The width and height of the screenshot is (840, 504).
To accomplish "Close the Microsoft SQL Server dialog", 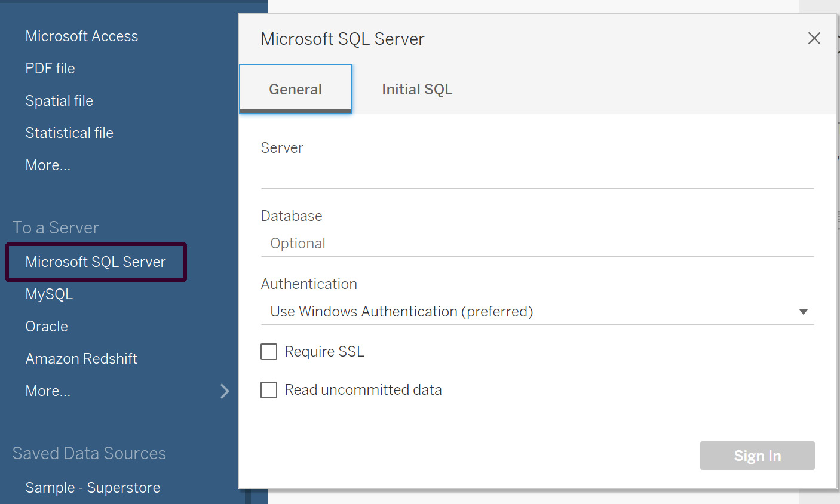I will coord(814,38).
